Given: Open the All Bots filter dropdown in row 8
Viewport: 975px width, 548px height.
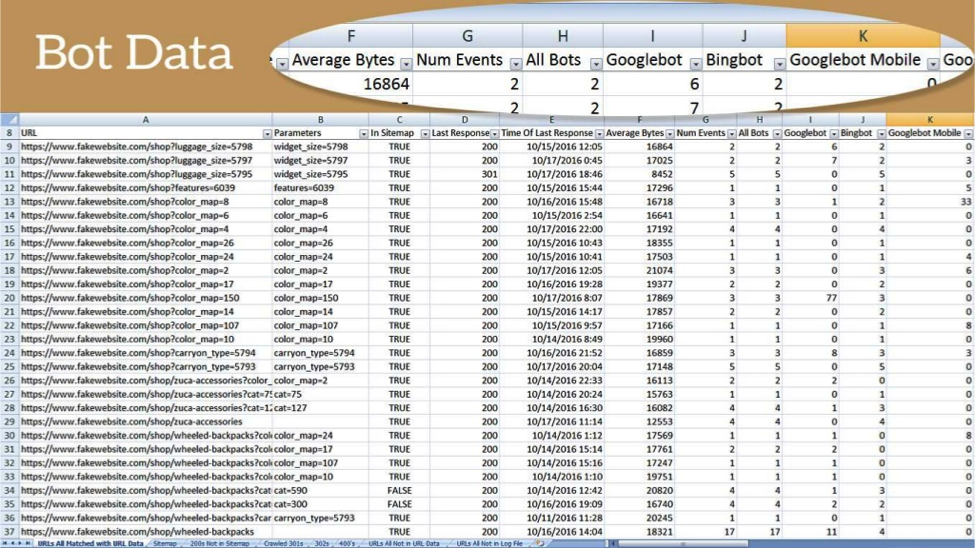Looking at the screenshot, I should pos(777,134).
